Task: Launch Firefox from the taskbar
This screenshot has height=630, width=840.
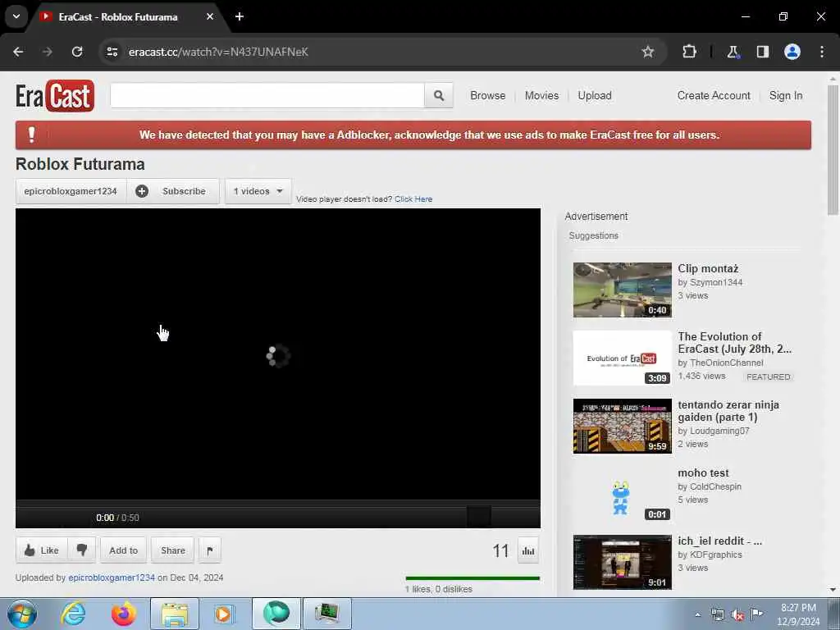Action: click(123, 614)
